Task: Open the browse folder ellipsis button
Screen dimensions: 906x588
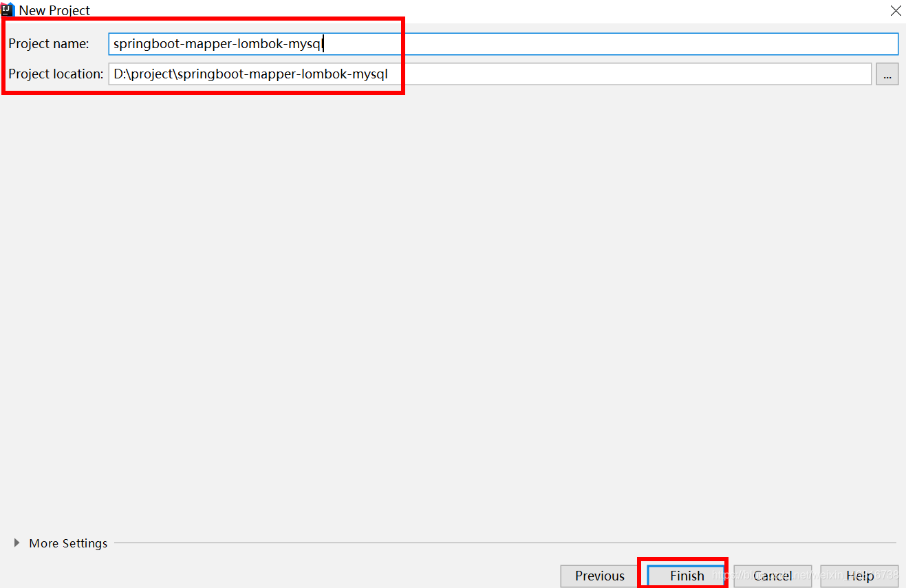Action: [887, 74]
